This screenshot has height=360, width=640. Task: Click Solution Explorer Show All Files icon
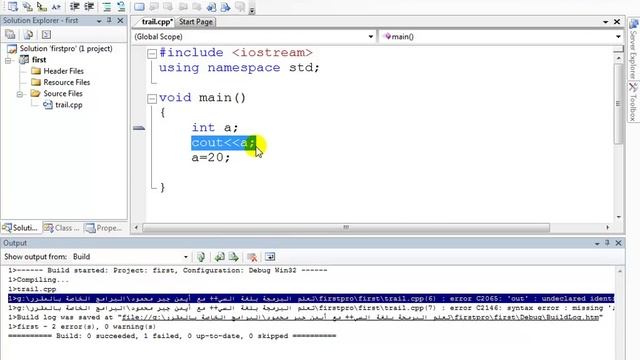pos(29,35)
